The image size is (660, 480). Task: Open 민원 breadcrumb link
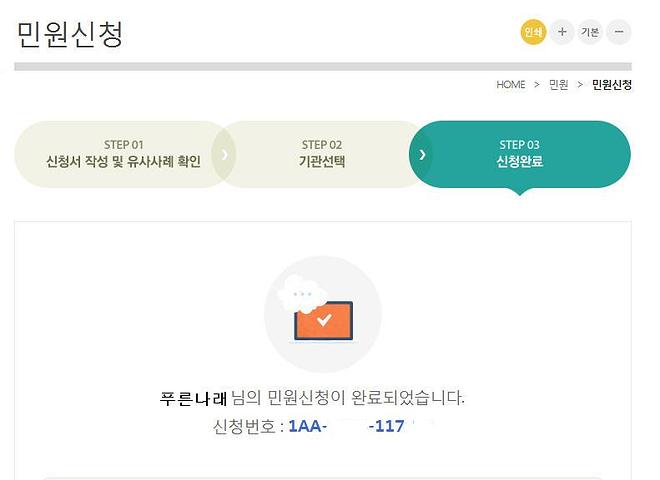tap(558, 85)
